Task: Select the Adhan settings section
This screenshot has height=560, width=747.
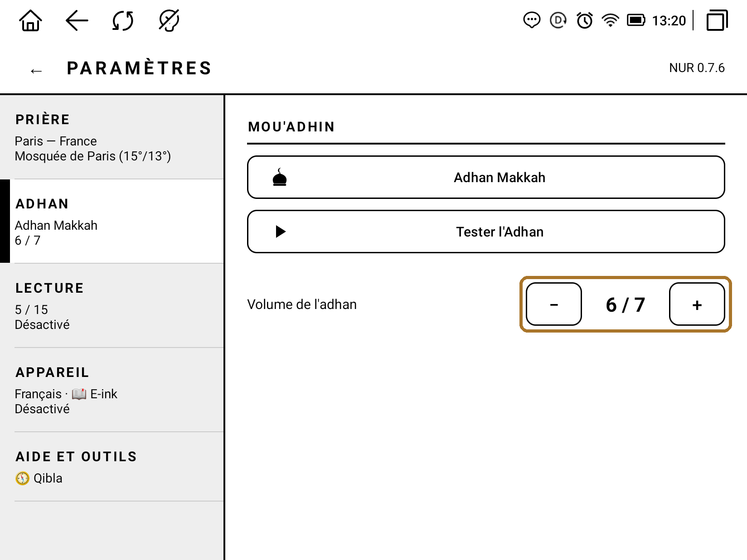Action: point(112,222)
